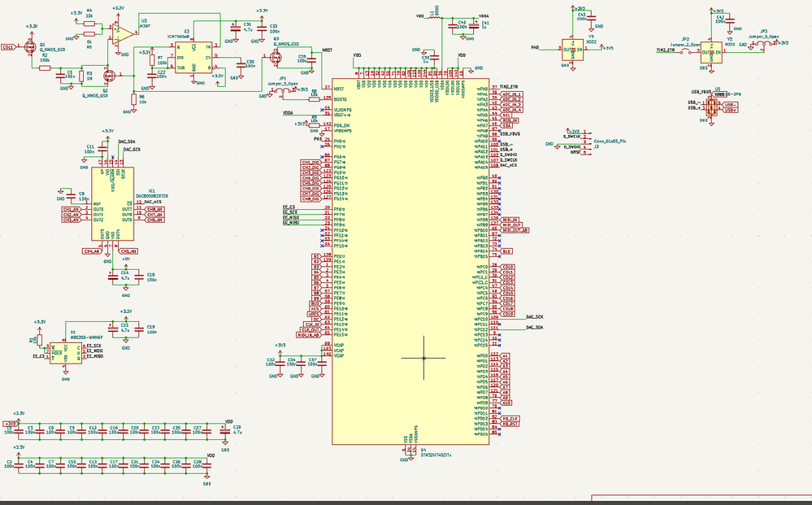
Task: Click the DAC_SDA net label above IC1
Action: 128,141
